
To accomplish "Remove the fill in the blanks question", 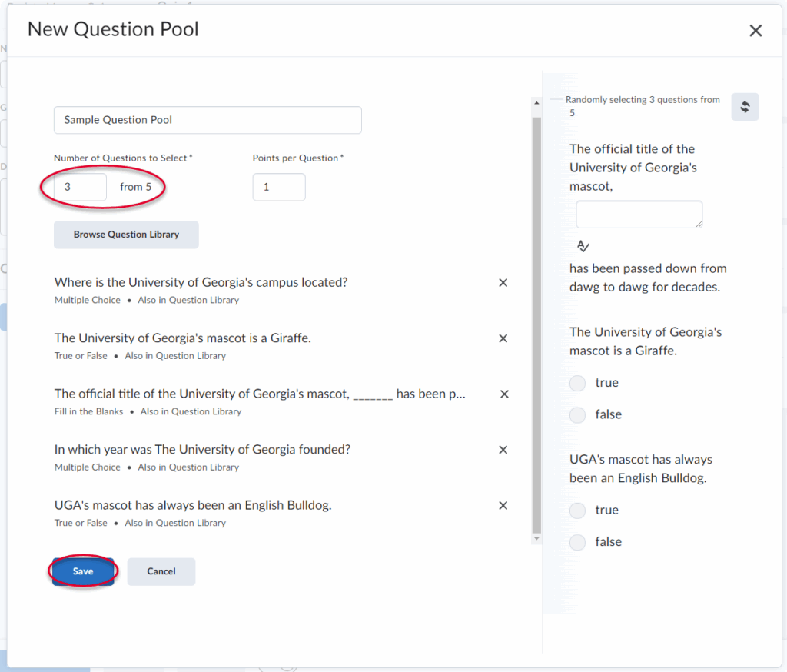I will coord(504,394).
